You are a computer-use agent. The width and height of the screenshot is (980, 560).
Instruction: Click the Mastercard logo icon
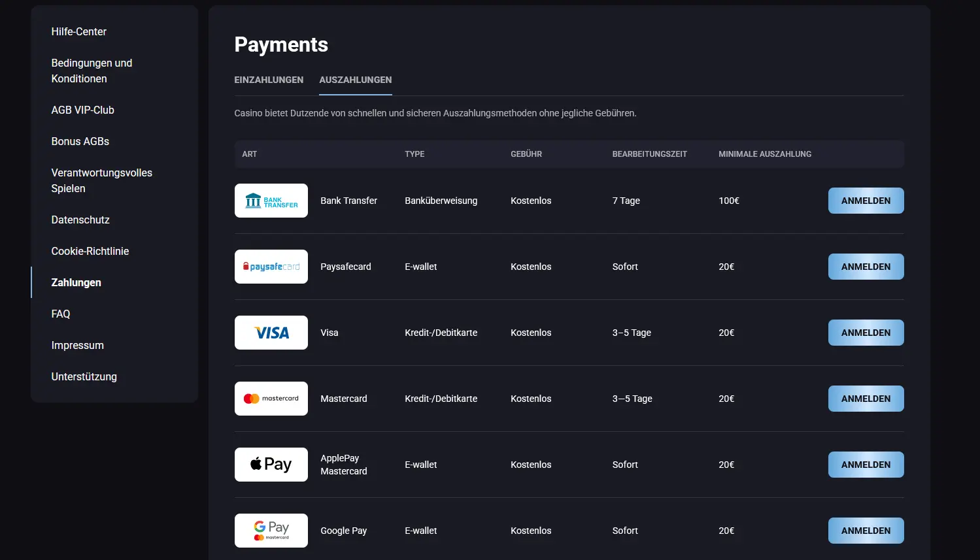(x=271, y=399)
